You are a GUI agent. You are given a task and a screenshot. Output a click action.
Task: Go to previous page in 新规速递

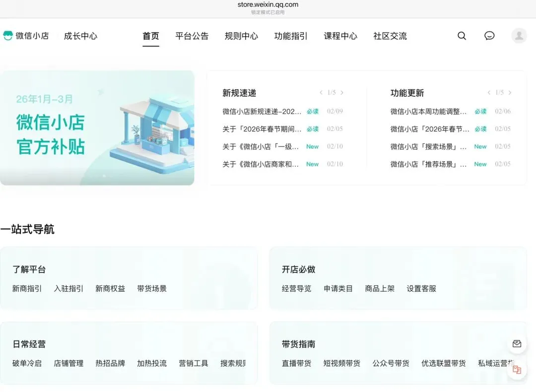click(x=321, y=93)
